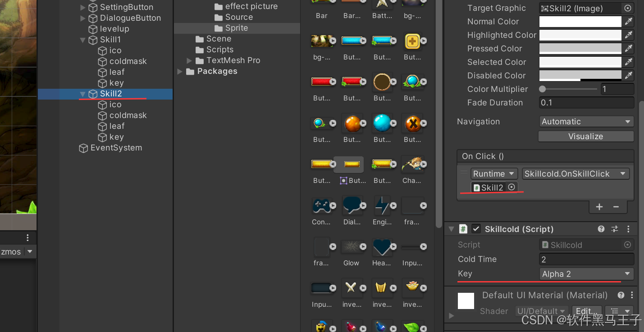Open object picker for Target Graphic
This screenshot has height=332, width=644.
pyautogui.click(x=627, y=8)
